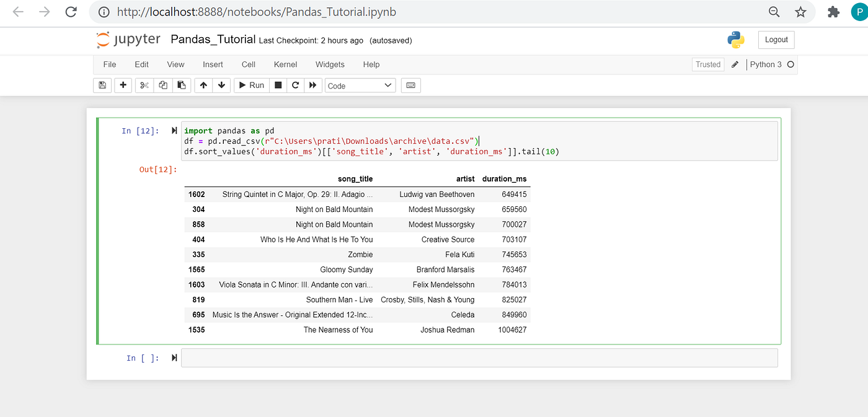Open the Kernel menu
The height and width of the screenshot is (417, 868).
[x=285, y=64]
